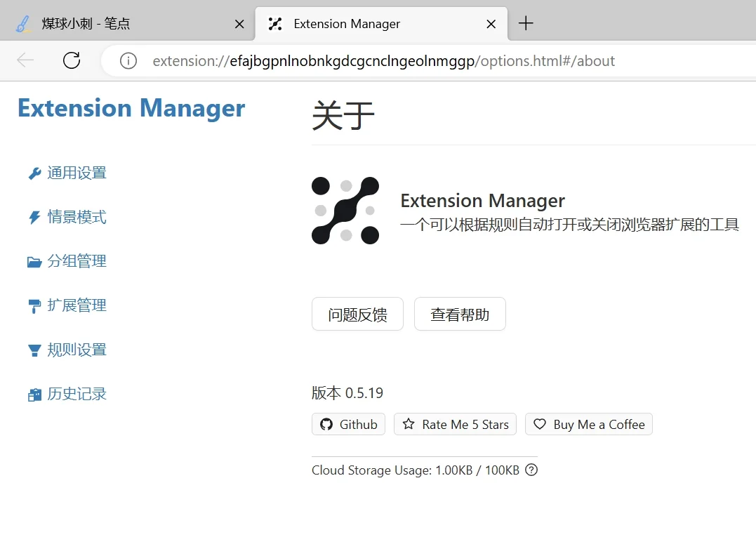Click the help question mark near Cloud Storage
The width and height of the screenshot is (756, 556).
[x=531, y=470]
